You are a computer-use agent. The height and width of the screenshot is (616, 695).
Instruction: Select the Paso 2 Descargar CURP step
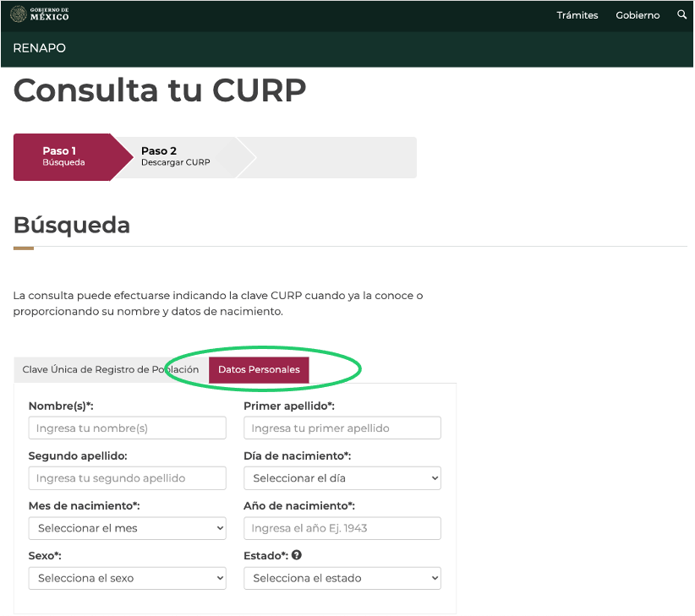178,157
